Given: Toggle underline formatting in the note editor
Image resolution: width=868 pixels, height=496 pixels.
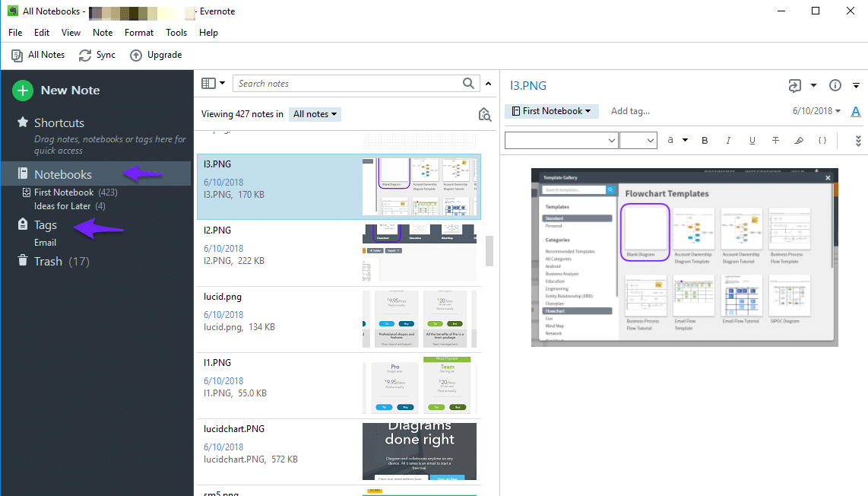Looking at the screenshot, I should tap(752, 140).
